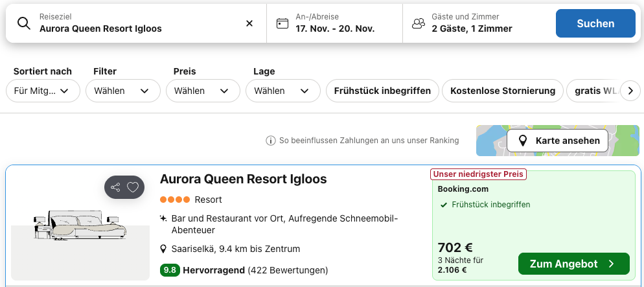Open the Preis dropdown
The height and width of the screenshot is (287, 644).
(203, 91)
